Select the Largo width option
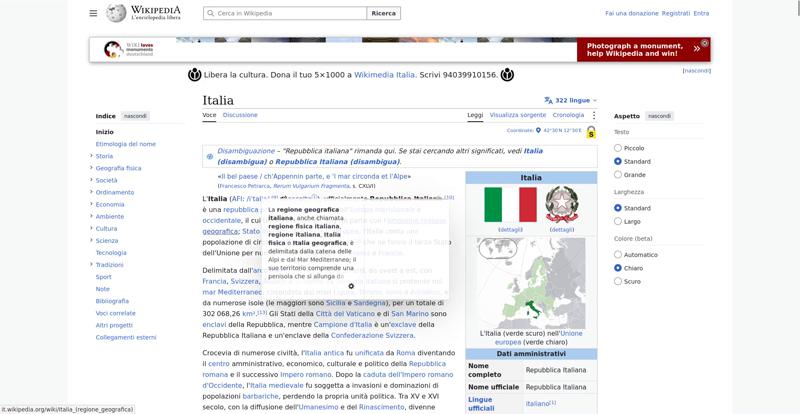Screen dimensions: 800x414 pyautogui.click(x=618, y=222)
